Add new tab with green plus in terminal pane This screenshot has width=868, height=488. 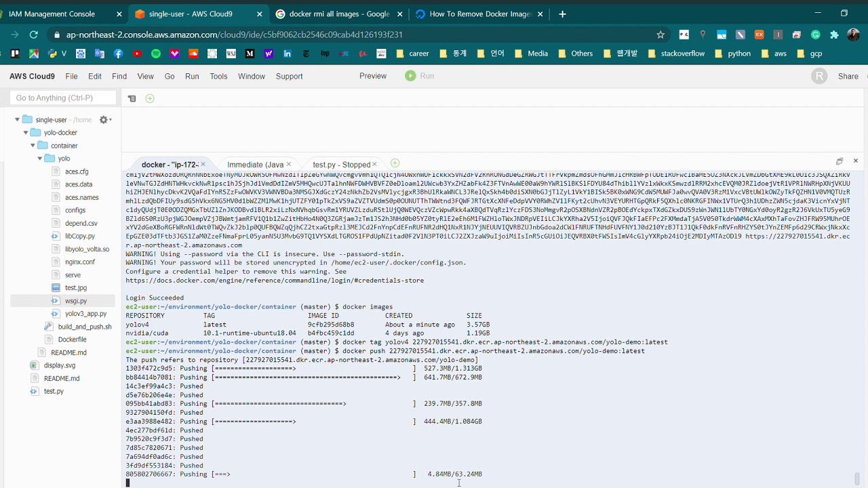[395, 163]
